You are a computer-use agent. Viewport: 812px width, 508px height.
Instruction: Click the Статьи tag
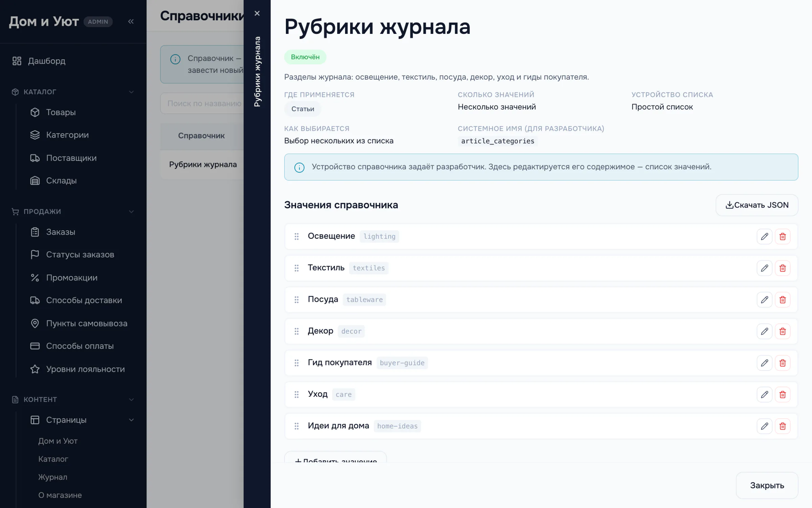[303, 109]
